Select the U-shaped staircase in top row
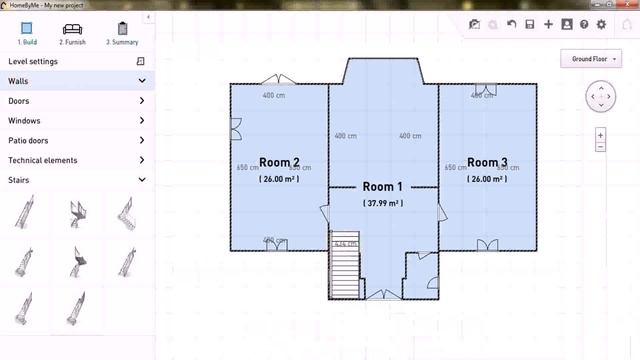640x360 pixels. point(78,213)
